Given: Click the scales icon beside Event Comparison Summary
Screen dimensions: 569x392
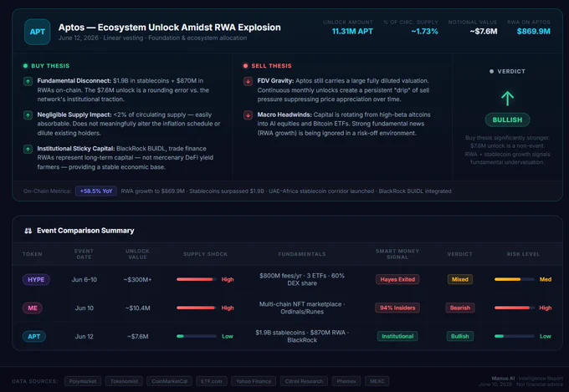Looking at the screenshot, I should (28, 231).
